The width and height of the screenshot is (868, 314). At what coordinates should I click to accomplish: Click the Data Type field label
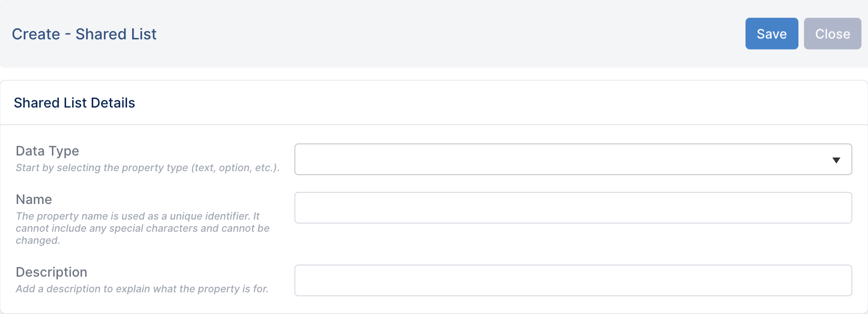[47, 151]
